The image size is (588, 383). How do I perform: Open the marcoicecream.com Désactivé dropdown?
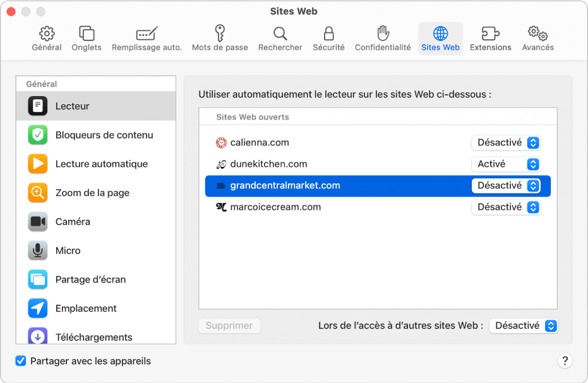[x=506, y=207]
